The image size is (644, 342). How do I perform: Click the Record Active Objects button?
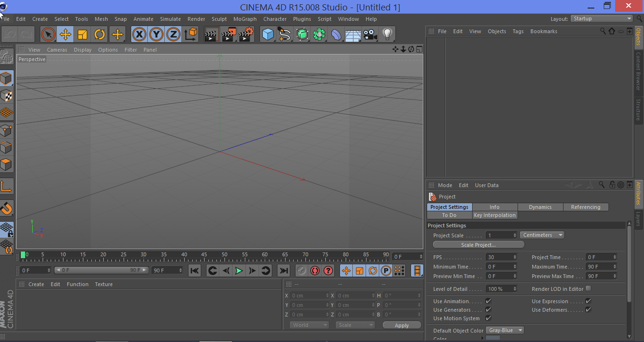coord(302,270)
